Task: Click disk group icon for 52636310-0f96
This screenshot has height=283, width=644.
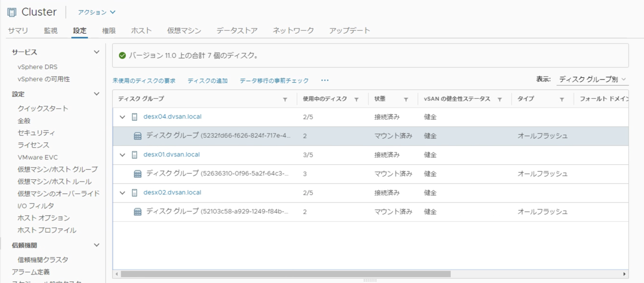Action: coord(137,173)
